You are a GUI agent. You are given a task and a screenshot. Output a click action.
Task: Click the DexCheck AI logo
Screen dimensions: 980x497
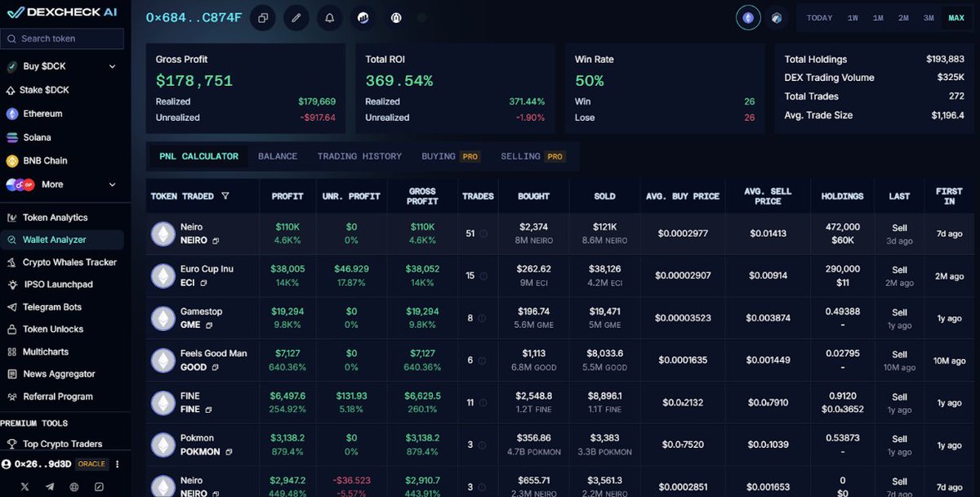pos(61,12)
